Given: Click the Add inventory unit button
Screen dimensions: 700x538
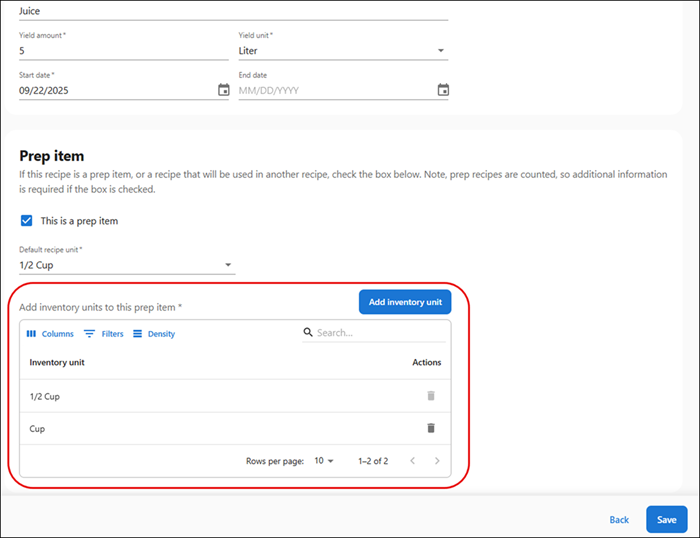Looking at the screenshot, I should click(x=405, y=302).
